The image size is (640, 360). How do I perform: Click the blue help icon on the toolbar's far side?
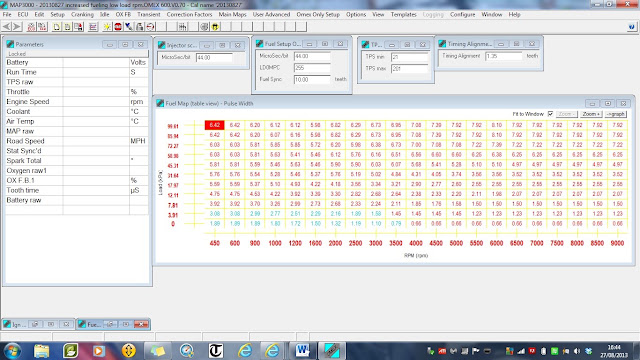point(631,27)
